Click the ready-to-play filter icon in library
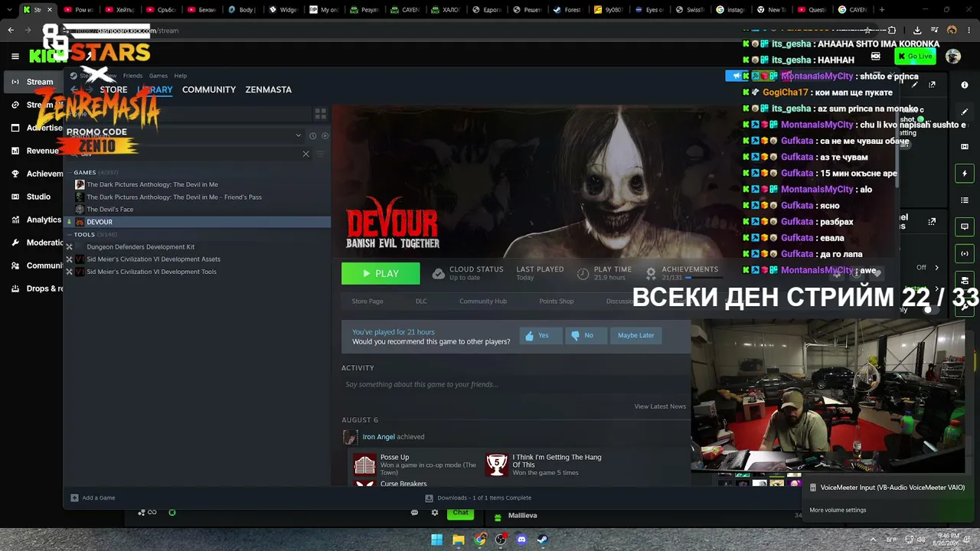Viewport: 980px width, 551px height. 325,135
